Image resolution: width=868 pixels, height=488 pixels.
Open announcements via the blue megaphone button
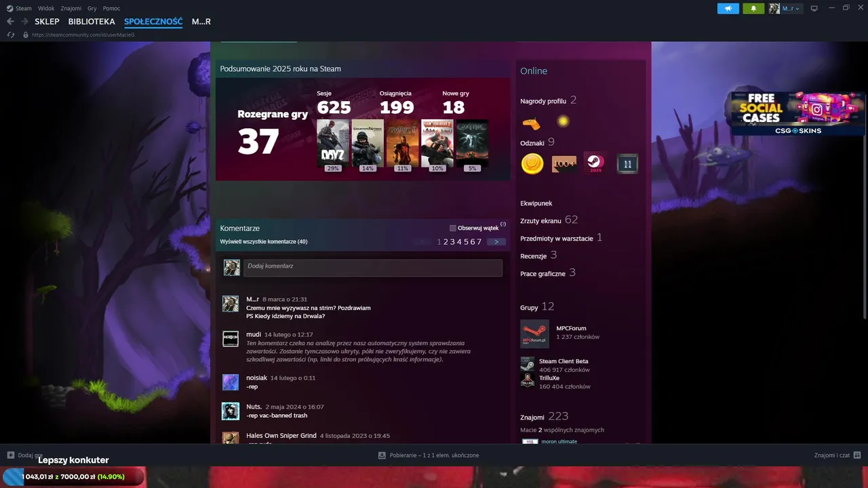[728, 8]
